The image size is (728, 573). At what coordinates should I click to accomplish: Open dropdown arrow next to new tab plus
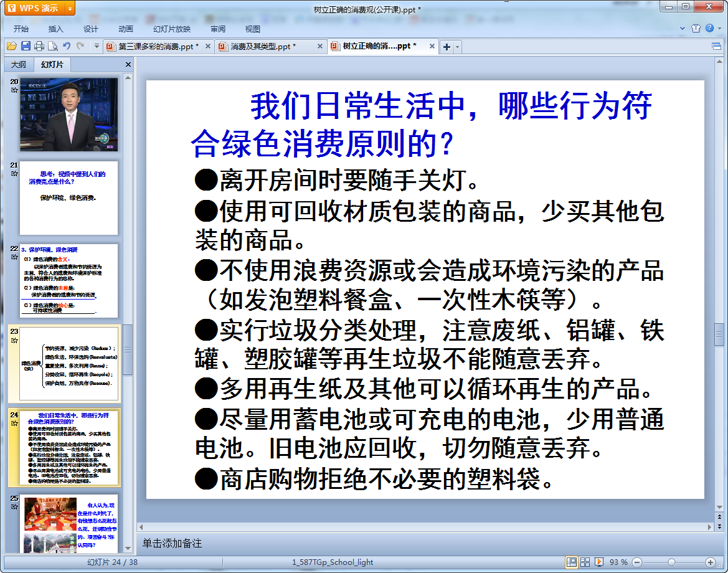click(x=458, y=47)
